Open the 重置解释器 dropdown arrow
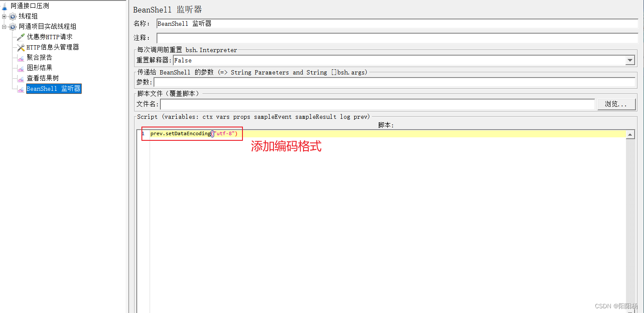644x313 pixels. pos(630,60)
